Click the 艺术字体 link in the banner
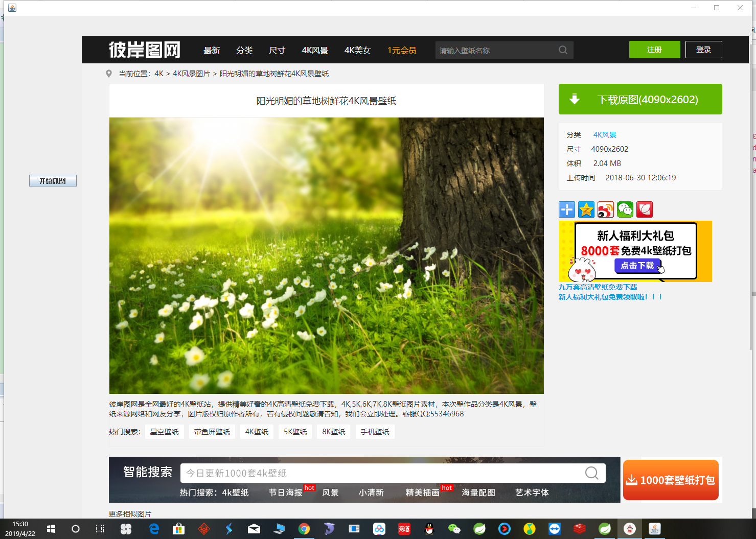 tap(532, 493)
